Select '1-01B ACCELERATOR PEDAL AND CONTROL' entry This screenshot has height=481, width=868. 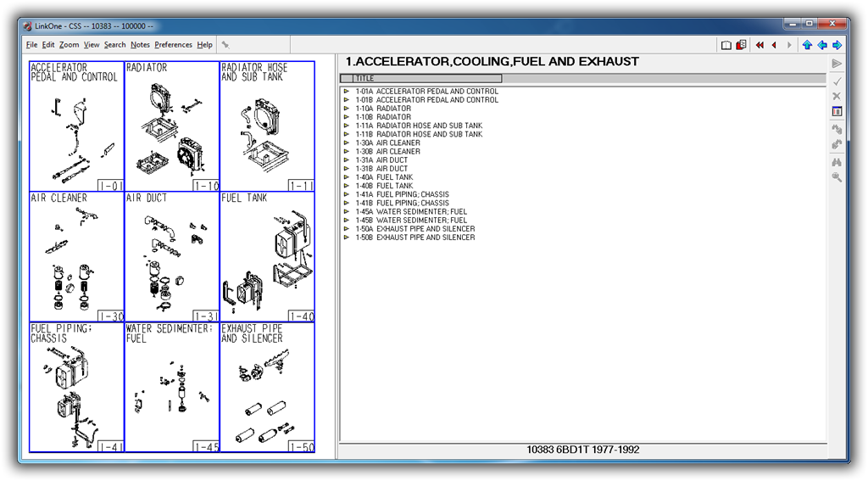[x=427, y=100]
